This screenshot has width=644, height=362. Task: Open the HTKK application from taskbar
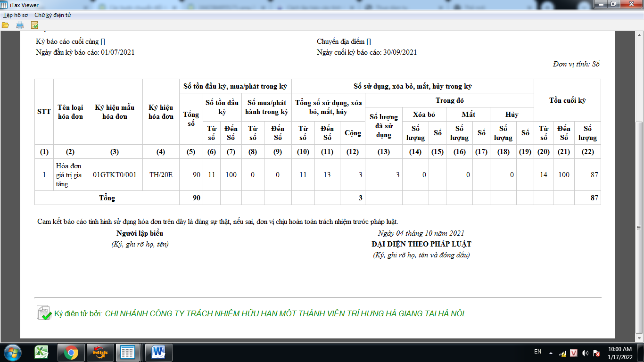(100, 352)
